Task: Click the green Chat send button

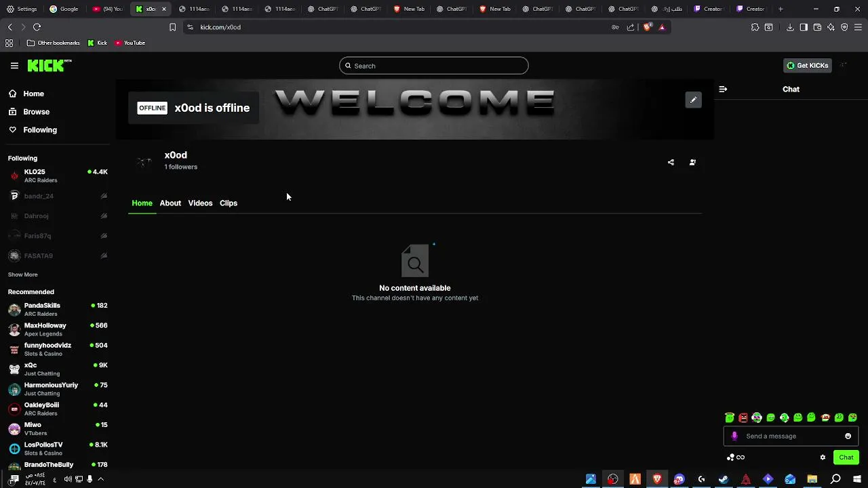Action: [x=846, y=457]
